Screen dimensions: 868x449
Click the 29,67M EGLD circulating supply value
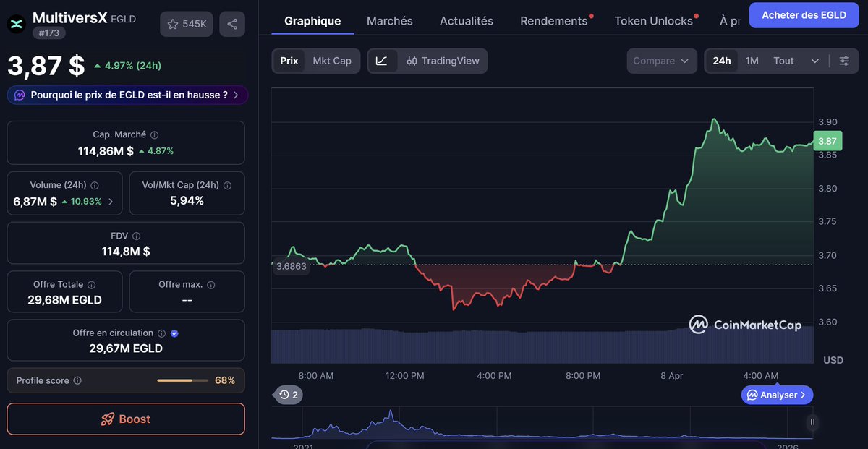pyautogui.click(x=126, y=348)
